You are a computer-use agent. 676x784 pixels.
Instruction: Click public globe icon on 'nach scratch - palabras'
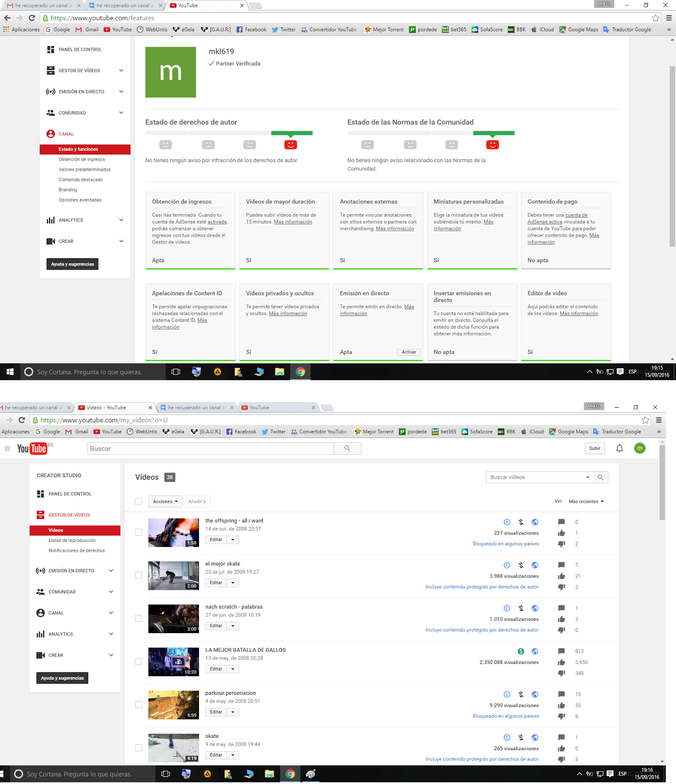coord(535,608)
